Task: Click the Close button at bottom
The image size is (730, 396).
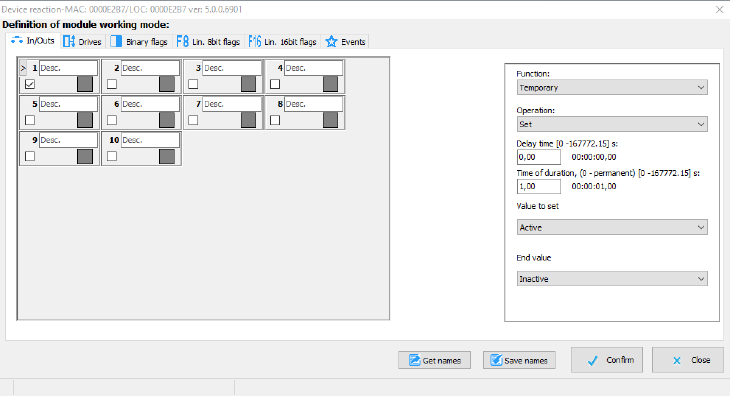Action: [x=688, y=360]
